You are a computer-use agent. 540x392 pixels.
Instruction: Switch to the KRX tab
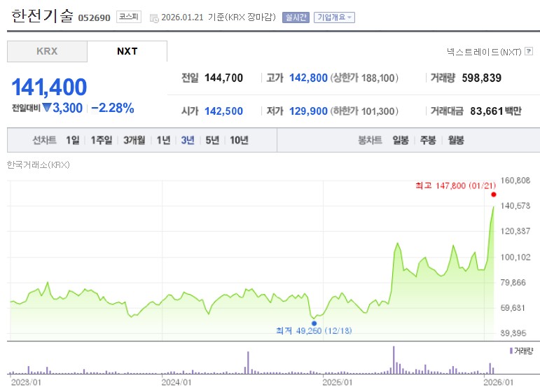(x=47, y=51)
